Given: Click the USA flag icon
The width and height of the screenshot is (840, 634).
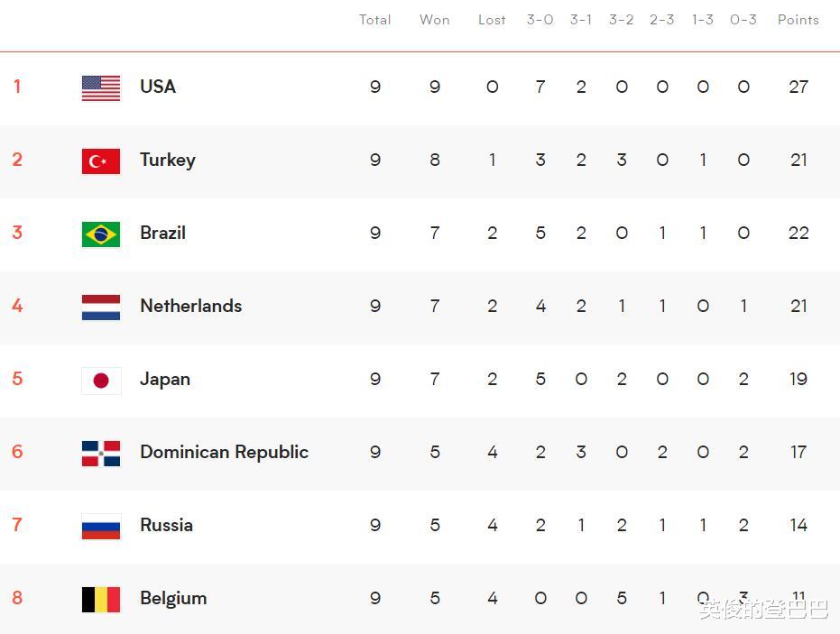Looking at the screenshot, I should 101,87.
